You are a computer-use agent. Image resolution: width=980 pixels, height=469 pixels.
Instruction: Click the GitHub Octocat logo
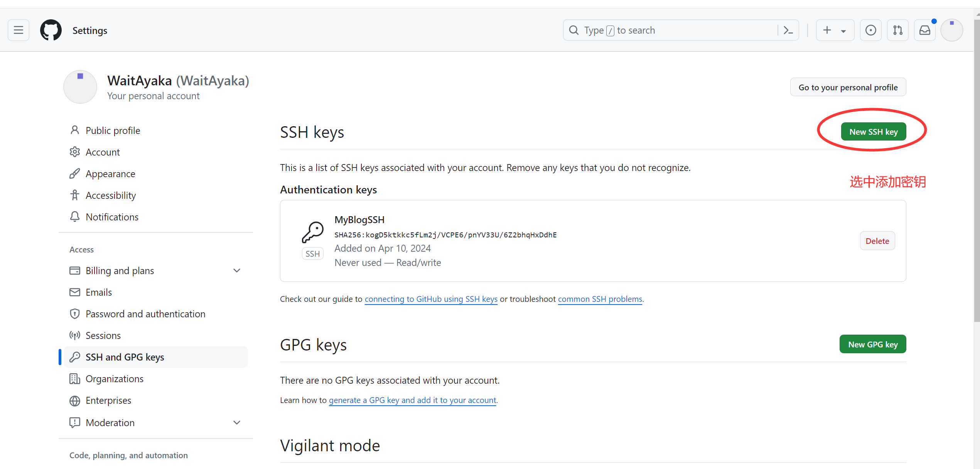[51, 30]
